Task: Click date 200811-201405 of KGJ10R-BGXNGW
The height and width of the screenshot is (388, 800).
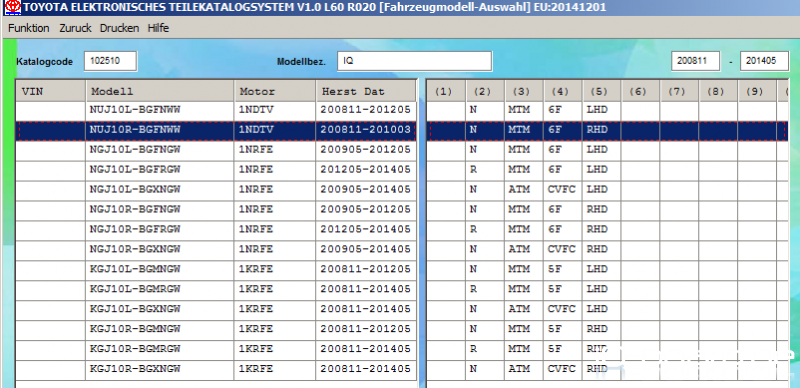Action: click(366, 369)
